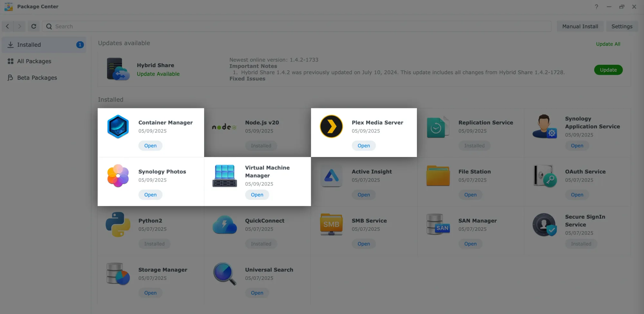Click the QuickConnect cloud icon
This screenshot has width=644, height=314.
click(224, 225)
